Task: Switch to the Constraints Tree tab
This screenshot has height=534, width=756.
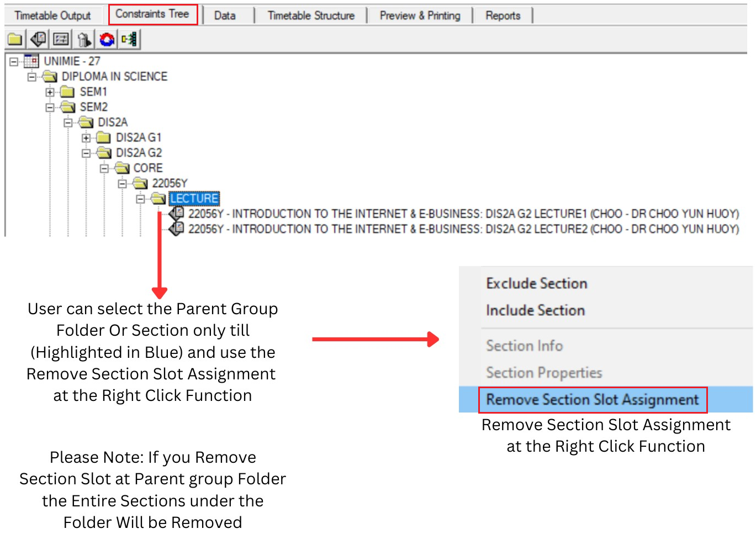Action: click(x=153, y=15)
